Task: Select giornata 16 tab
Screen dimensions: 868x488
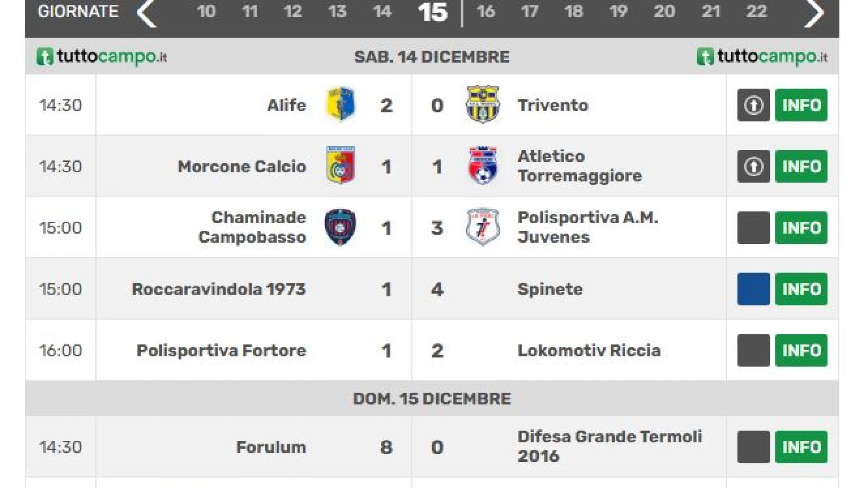Action: click(x=486, y=11)
